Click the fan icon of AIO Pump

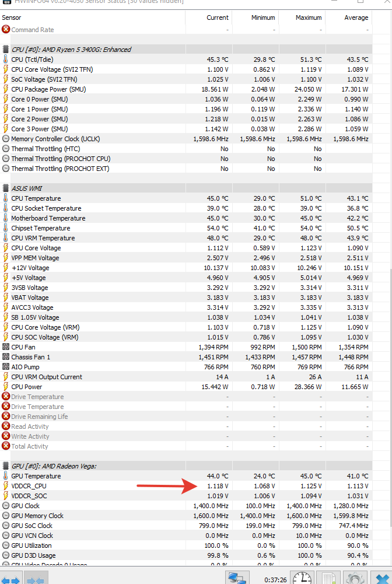pyautogui.click(x=6, y=367)
